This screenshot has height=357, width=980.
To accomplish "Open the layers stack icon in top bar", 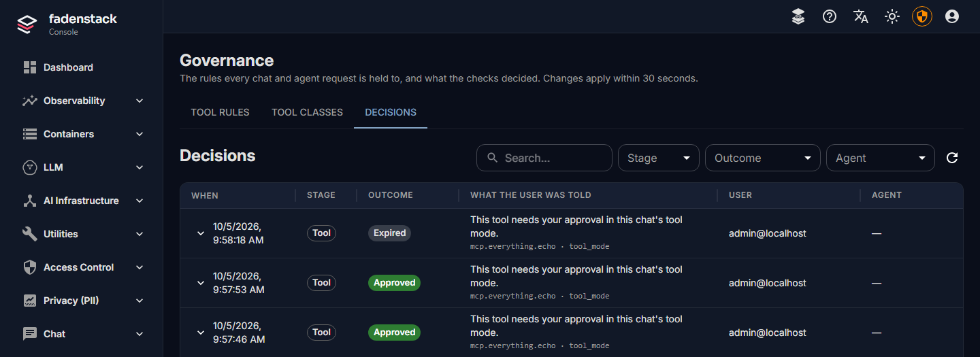I will pos(798,16).
